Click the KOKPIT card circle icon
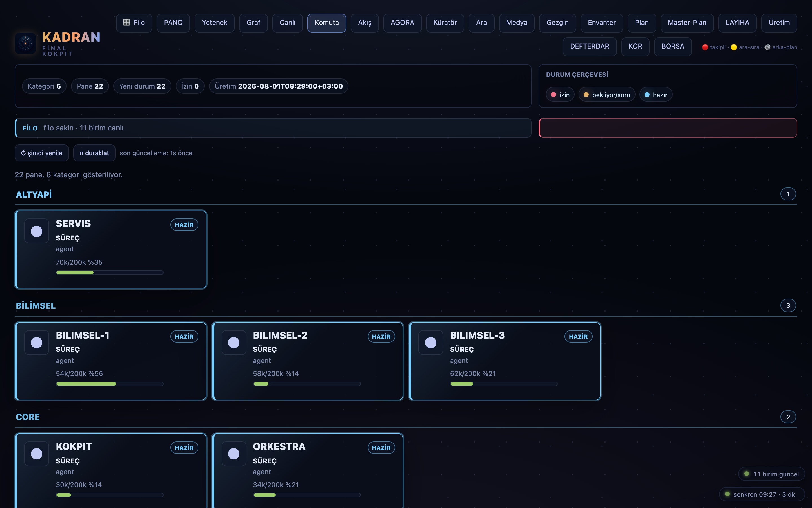This screenshot has height=508, width=812. coord(37,454)
